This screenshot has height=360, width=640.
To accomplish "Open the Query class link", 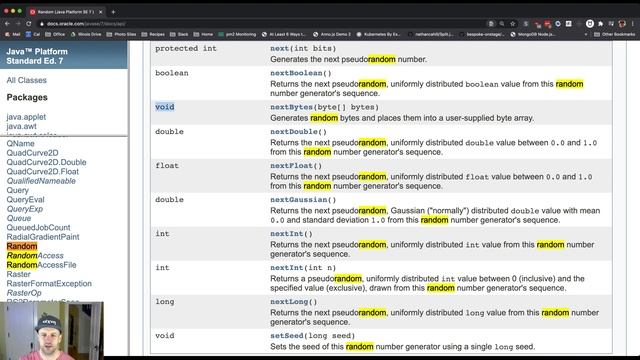I will point(18,190).
